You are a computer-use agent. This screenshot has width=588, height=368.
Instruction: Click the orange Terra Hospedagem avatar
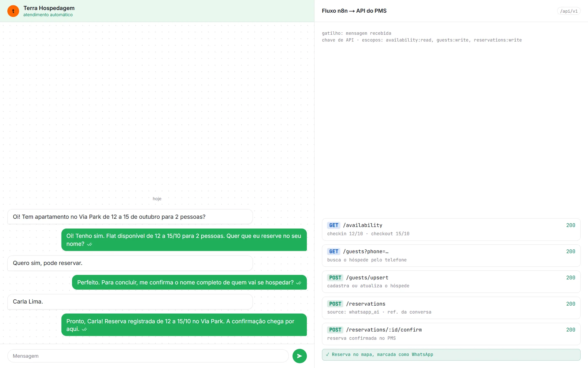[x=13, y=11]
